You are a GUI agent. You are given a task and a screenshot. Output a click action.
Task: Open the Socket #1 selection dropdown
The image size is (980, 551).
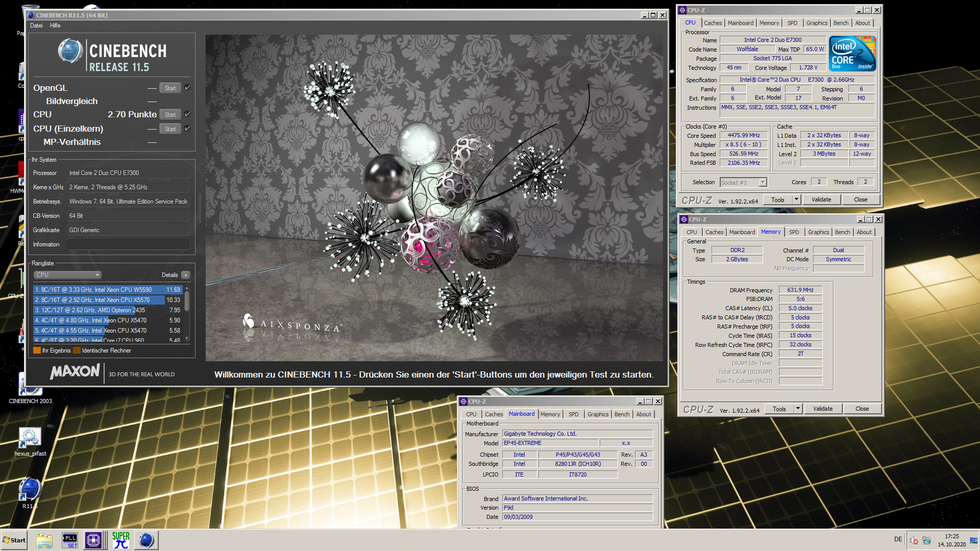tap(744, 183)
